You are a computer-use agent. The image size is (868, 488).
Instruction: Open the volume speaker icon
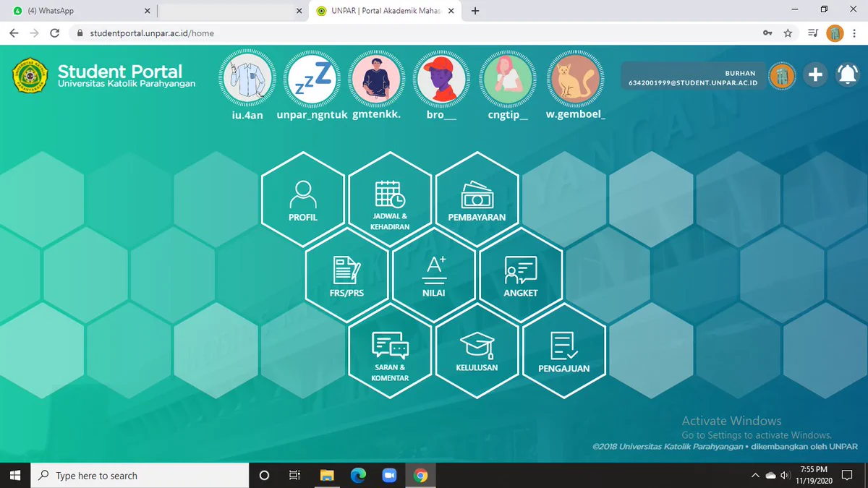[785, 476]
